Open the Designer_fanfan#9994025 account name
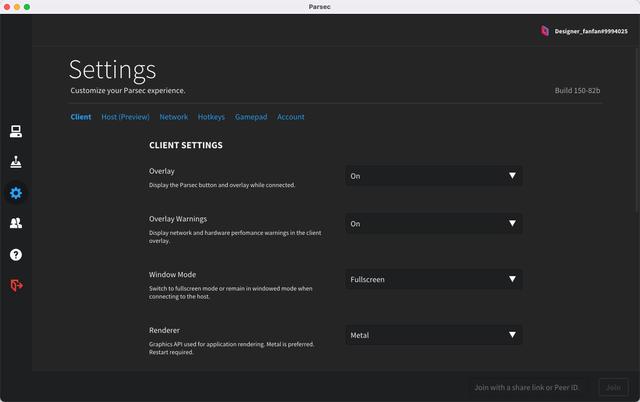This screenshot has width=640, height=402. [591, 31]
